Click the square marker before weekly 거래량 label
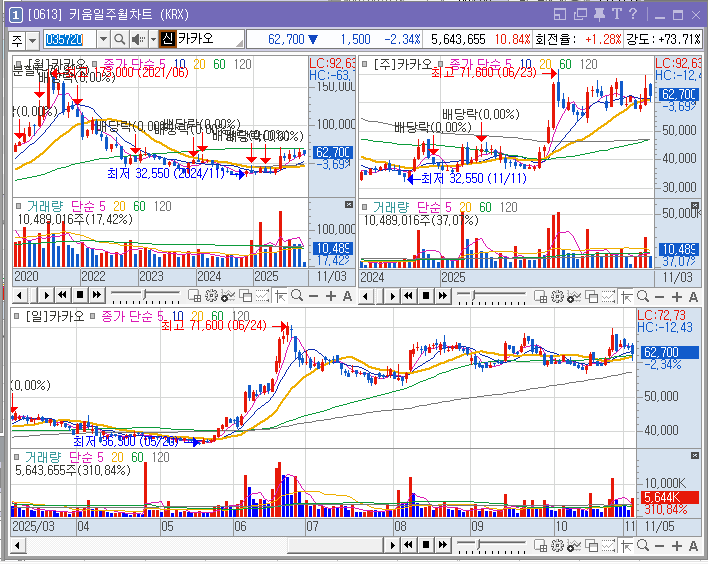Viewport: 708px width, 564px height. point(365,207)
